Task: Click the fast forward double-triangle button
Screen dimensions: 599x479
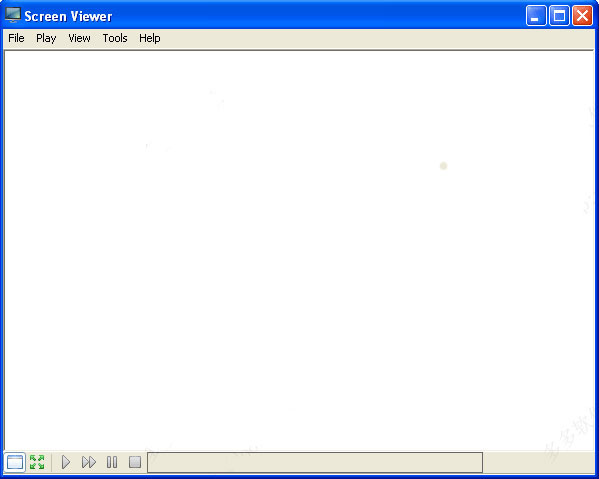Action: point(89,462)
